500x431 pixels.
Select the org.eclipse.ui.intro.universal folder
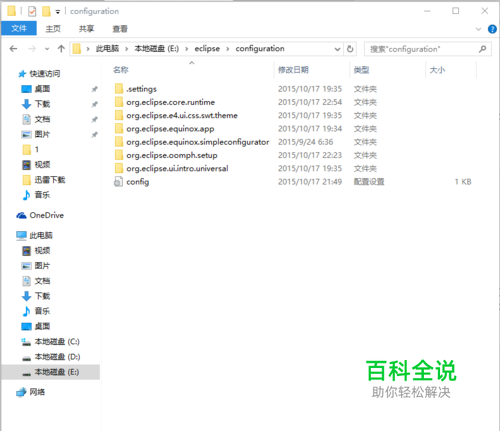click(171, 169)
